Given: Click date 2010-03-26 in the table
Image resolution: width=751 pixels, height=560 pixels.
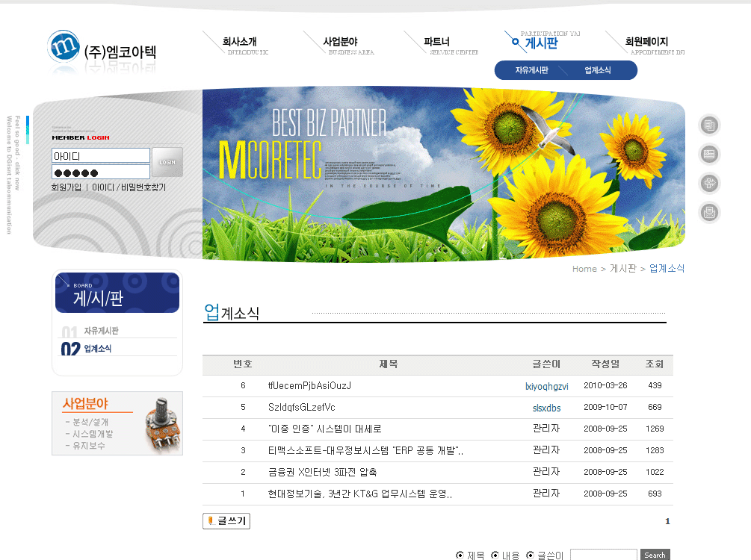Looking at the screenshot, I should (x=605, y=386).
